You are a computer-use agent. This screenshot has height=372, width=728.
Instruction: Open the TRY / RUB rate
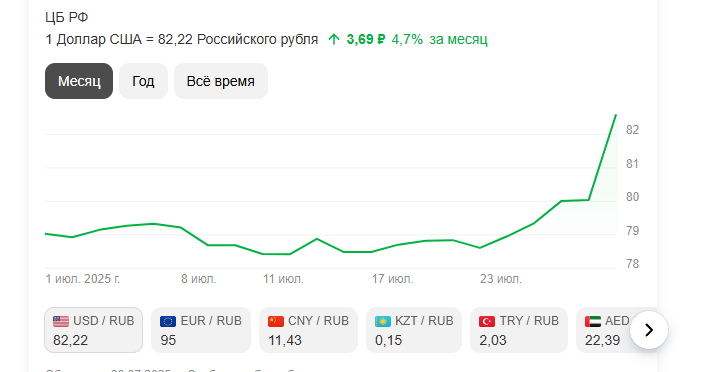tap(519, 330)
